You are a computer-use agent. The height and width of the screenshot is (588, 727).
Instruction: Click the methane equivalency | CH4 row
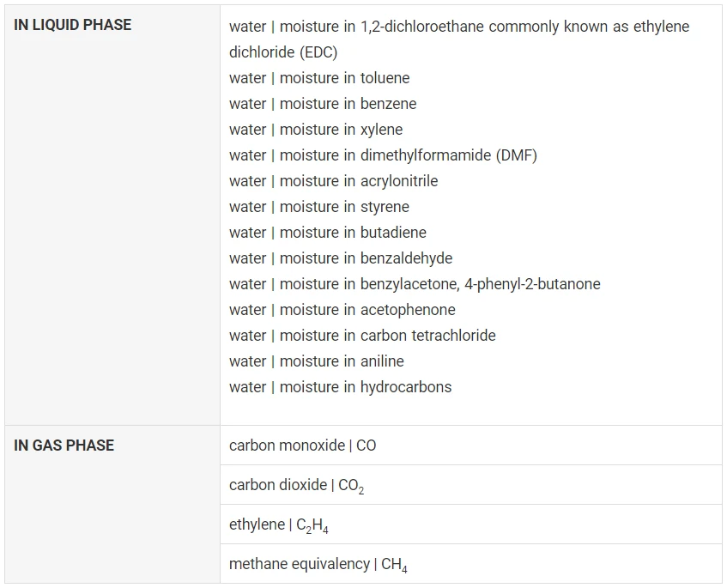[471, 563]
